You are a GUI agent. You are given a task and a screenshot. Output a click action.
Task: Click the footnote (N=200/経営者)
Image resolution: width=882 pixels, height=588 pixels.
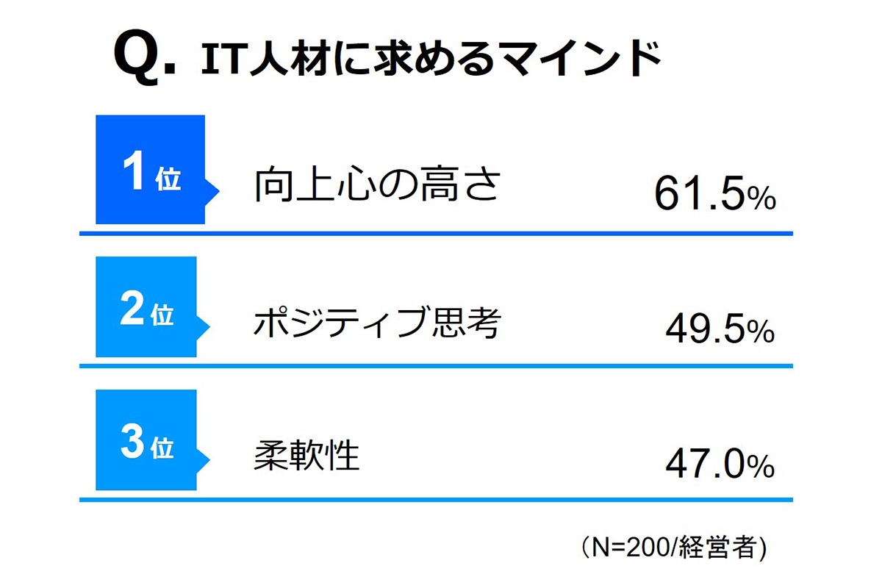(670, 548)
